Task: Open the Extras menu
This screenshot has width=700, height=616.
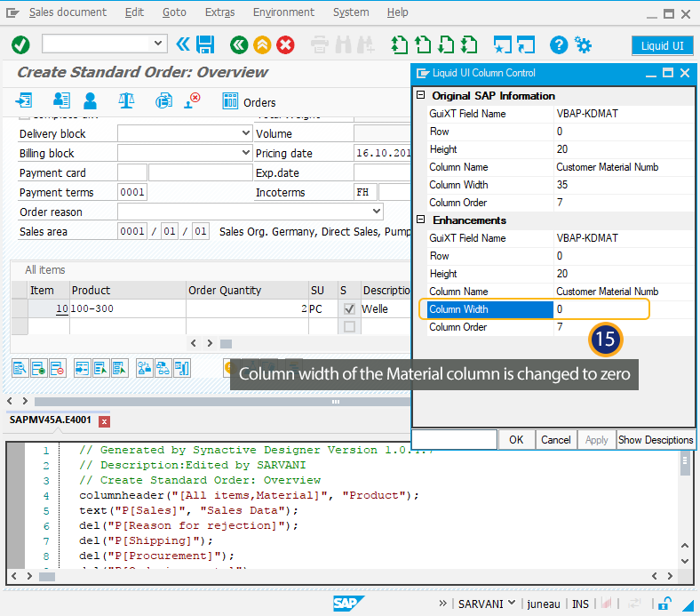Action: 219,12
